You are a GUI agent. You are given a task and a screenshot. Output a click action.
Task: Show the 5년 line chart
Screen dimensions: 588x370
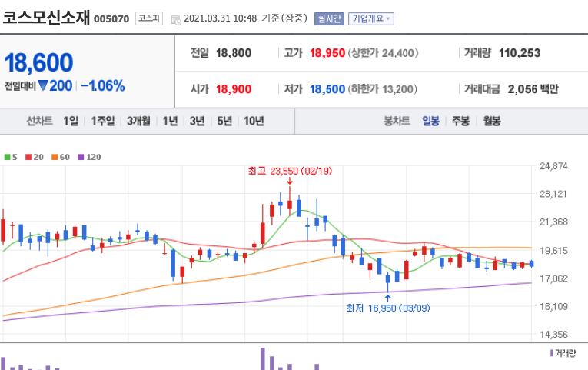(224, 121)
